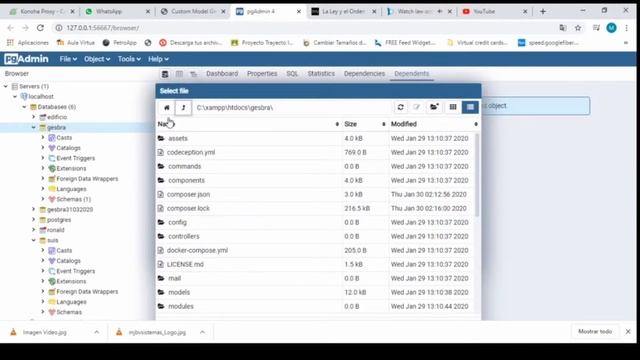Viewport: 640px width, 360px height.
Task: Open the Query Tool icon in browser toolbar
Action: (x=165, y=74)
